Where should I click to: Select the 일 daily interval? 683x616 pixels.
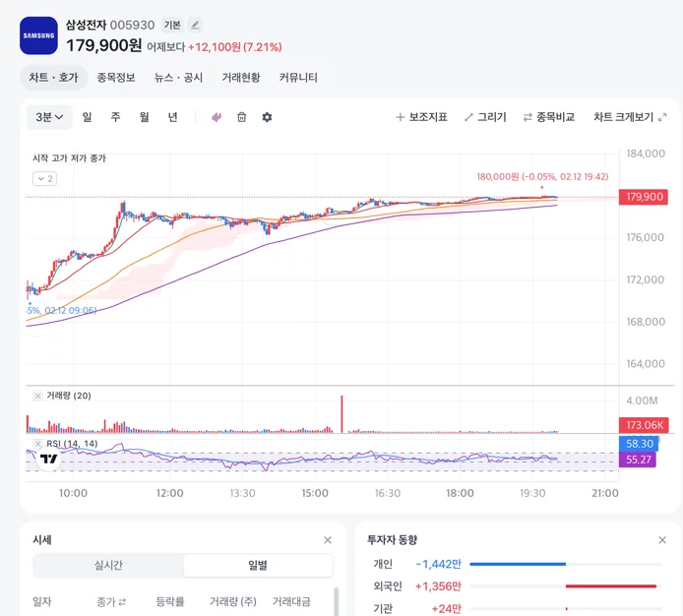pyautogui.click(x=88, y=117)
